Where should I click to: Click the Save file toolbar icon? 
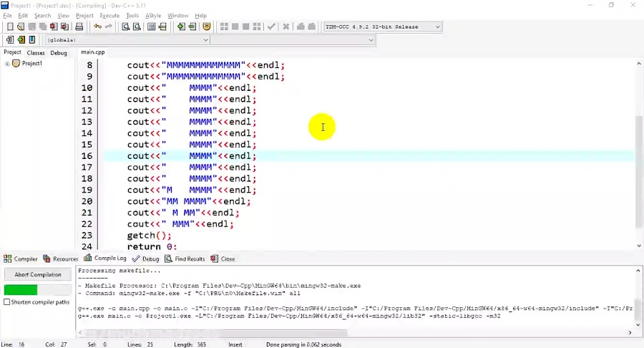[x=31, y=26]
